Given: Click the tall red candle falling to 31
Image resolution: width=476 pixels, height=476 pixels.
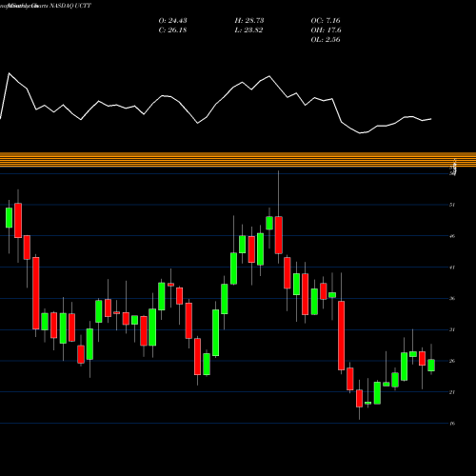Looking at the screenshot, I should [x=36, y=293].
